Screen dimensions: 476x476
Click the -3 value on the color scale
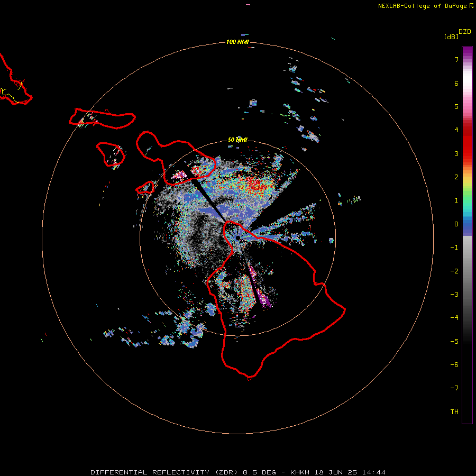454,295
